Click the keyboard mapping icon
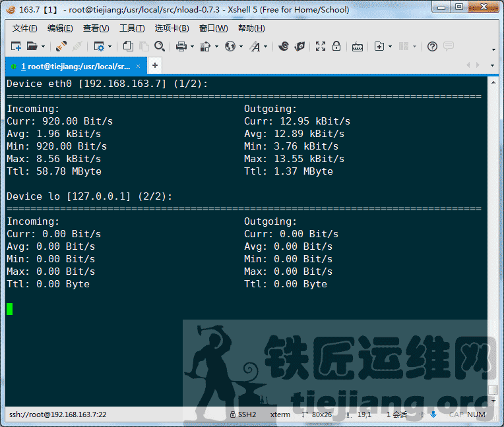 pyautogui.click(x=358, y=47)
